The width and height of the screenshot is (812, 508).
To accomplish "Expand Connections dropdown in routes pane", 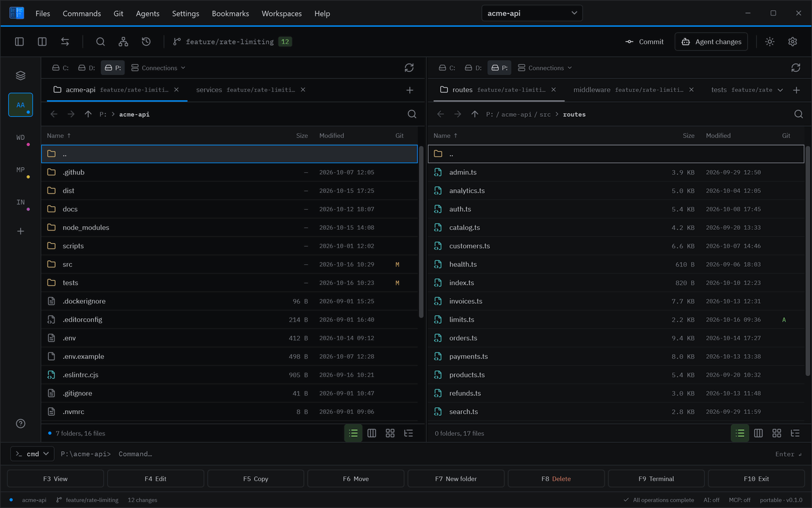I will pos(545,68).
